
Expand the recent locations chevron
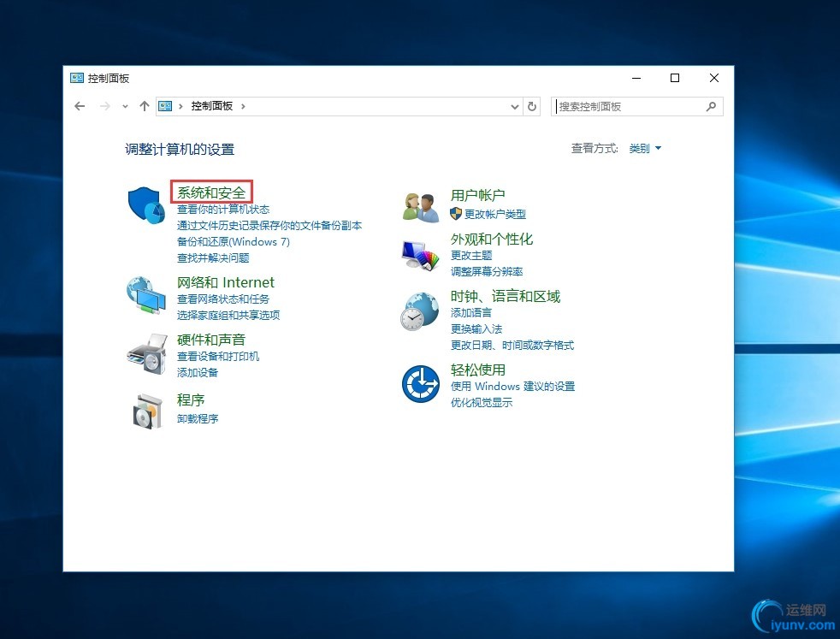(x=125, y=106)
